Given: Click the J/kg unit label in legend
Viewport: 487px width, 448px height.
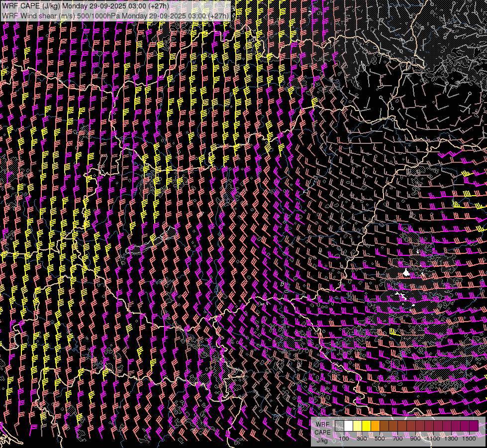Looking at the screenshot, I should [x=322, y=440].
